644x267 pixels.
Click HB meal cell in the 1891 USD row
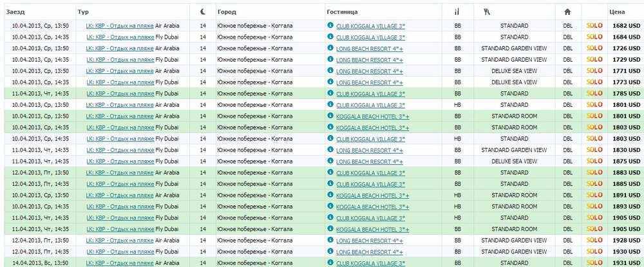[x=457, y=195]
